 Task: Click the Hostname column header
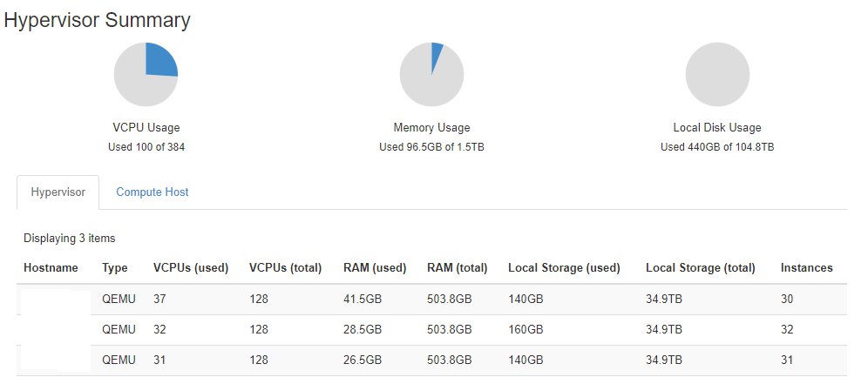pos(51,268)
